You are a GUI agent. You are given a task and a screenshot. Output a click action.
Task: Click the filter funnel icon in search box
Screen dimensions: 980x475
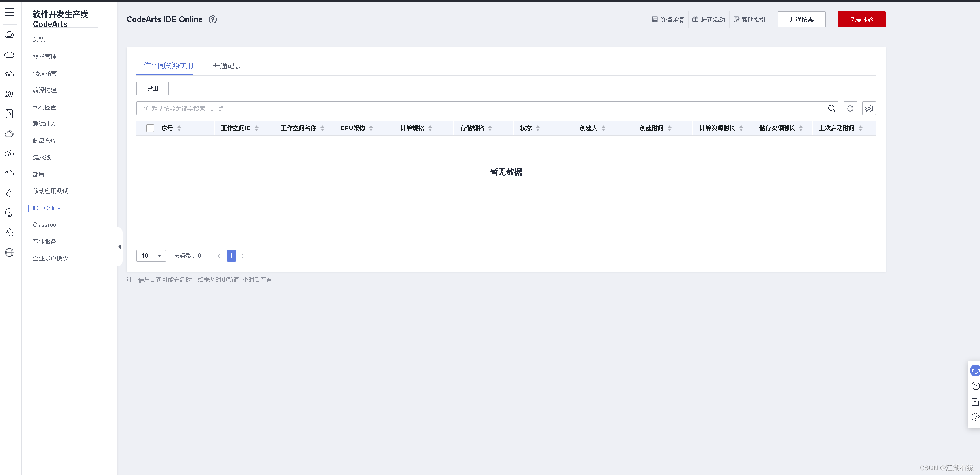146,108
